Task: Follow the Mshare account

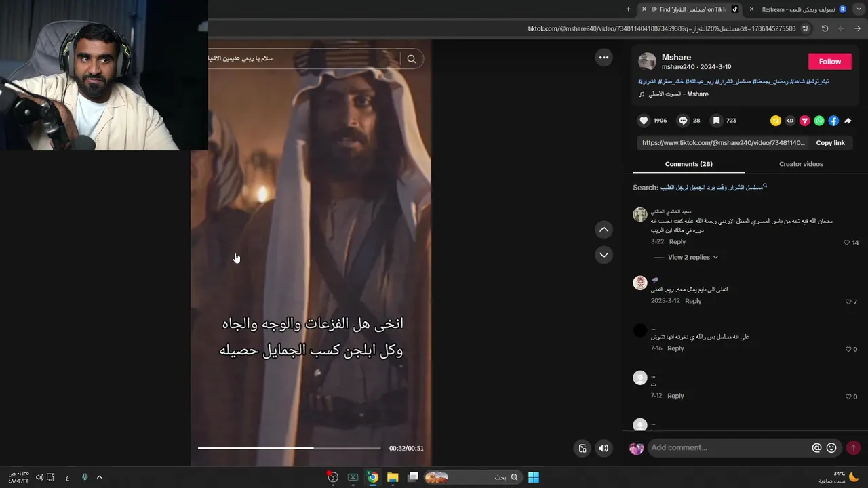Action: coord(830,62)
